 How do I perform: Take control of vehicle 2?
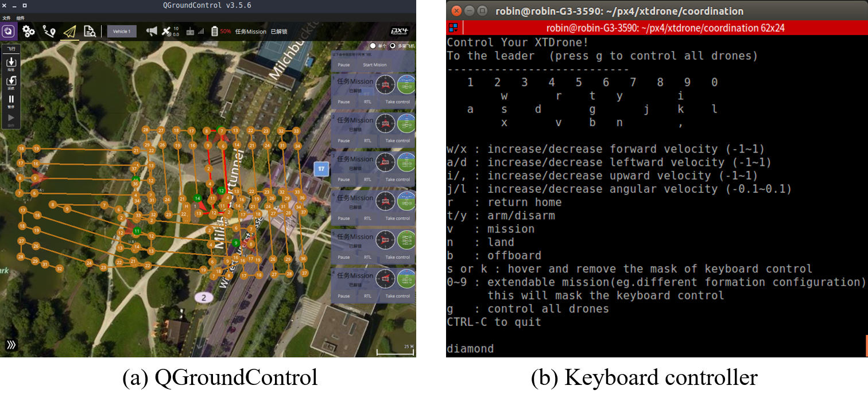pos(398,141)
